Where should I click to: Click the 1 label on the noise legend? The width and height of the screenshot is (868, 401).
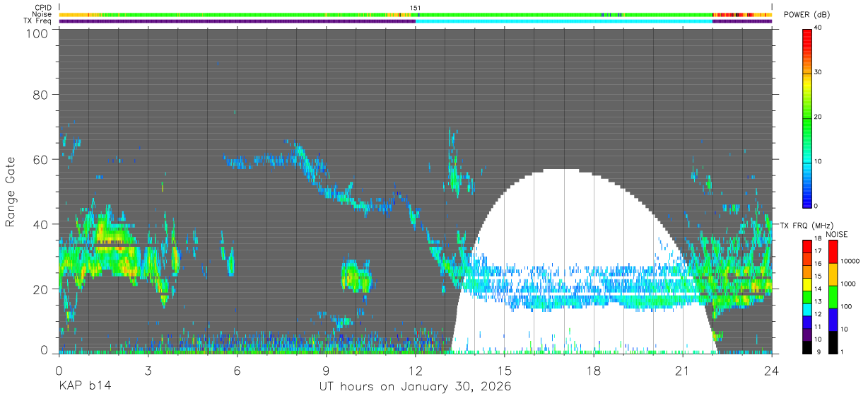[843, 351]
